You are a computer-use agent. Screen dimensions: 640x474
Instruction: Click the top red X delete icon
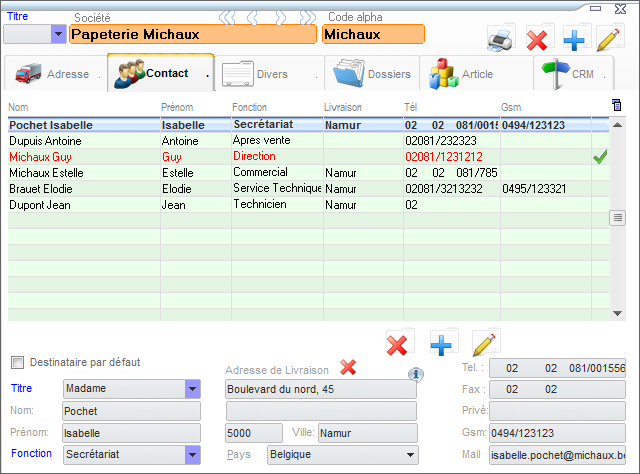538,40
